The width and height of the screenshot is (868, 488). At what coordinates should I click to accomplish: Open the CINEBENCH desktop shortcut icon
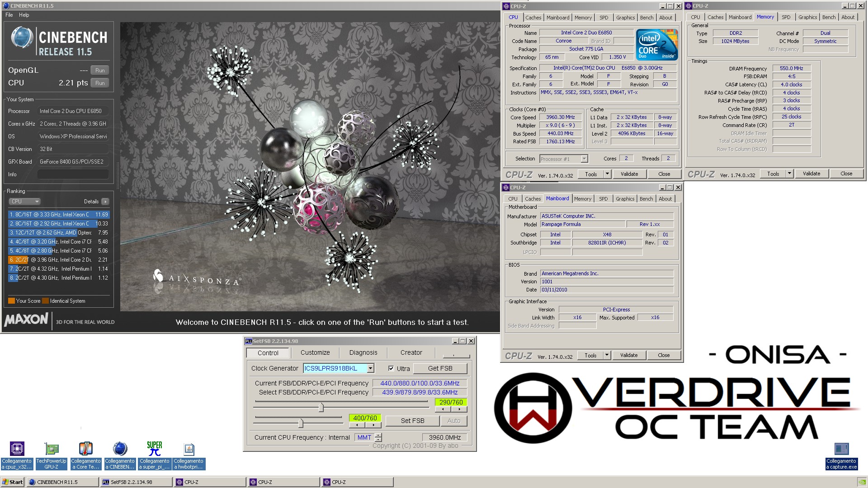coord(120,455)
